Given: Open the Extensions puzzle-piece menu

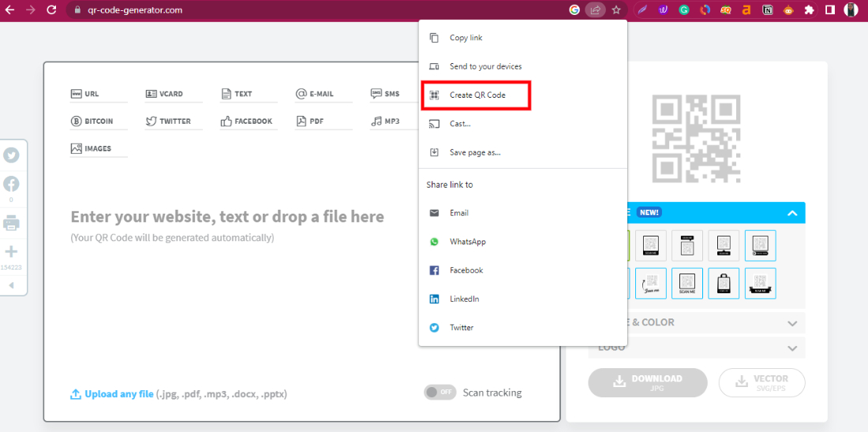Looking at the screenshot, I should [x=810, y=10].
